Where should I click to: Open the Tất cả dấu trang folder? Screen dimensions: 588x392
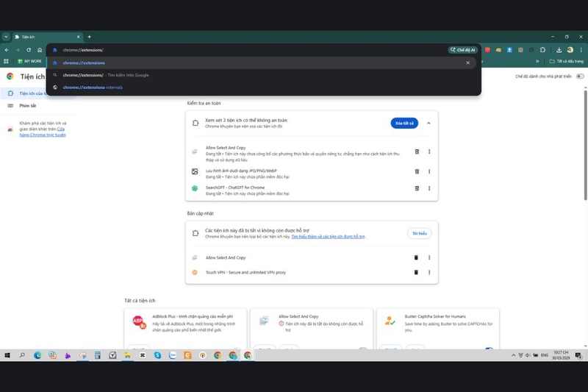pos(567,61)
